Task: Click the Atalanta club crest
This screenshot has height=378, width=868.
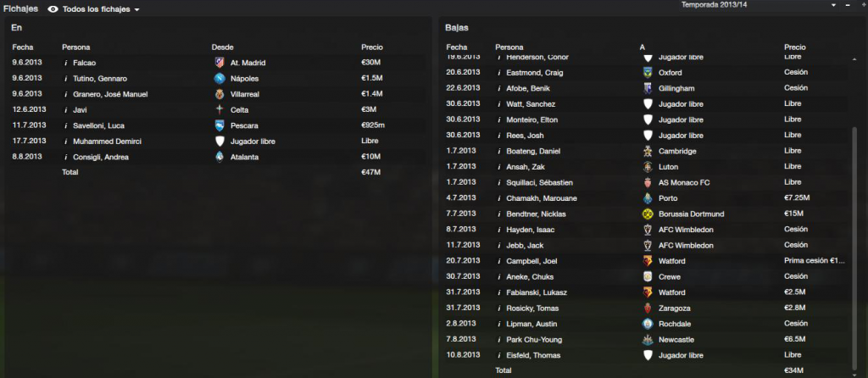Action: [220, 157]
